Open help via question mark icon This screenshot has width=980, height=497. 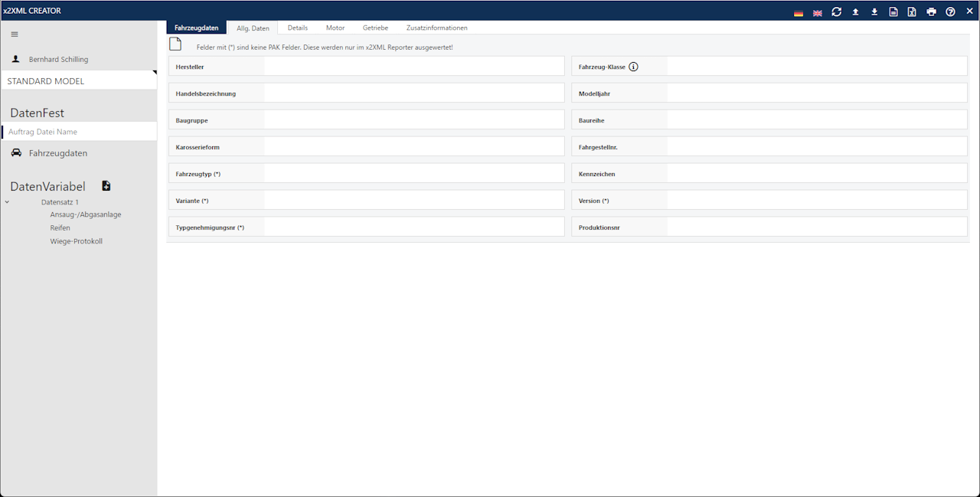coord(950,12)
